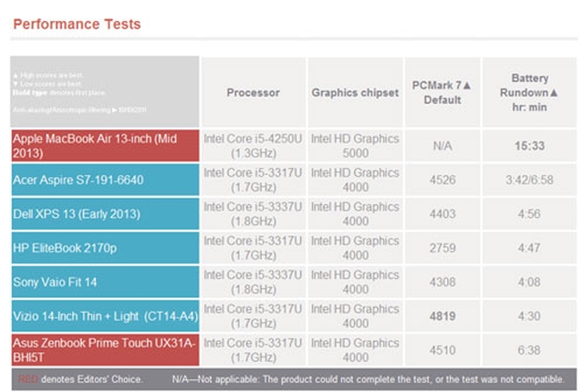Click the RED denotes Editors' Choice note
The height and width of the screenshot is (392, 584).
point(80,379)
